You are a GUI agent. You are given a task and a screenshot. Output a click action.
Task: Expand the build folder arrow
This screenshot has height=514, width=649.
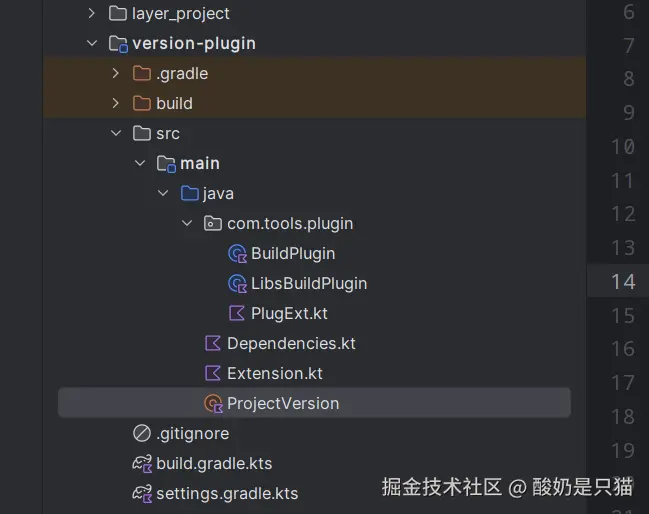point(116,103)
